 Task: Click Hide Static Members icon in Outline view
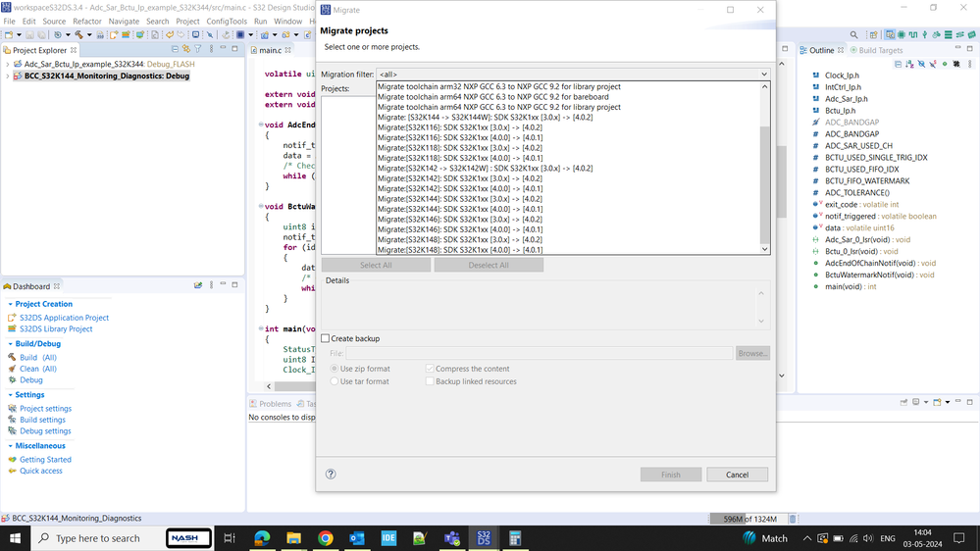pos(933,64)
